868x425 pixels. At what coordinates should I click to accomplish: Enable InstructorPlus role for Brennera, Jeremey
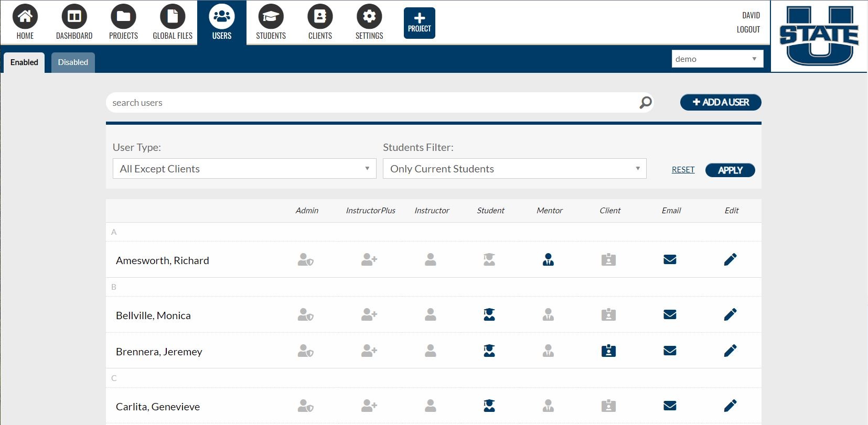[x=369, y=351]
